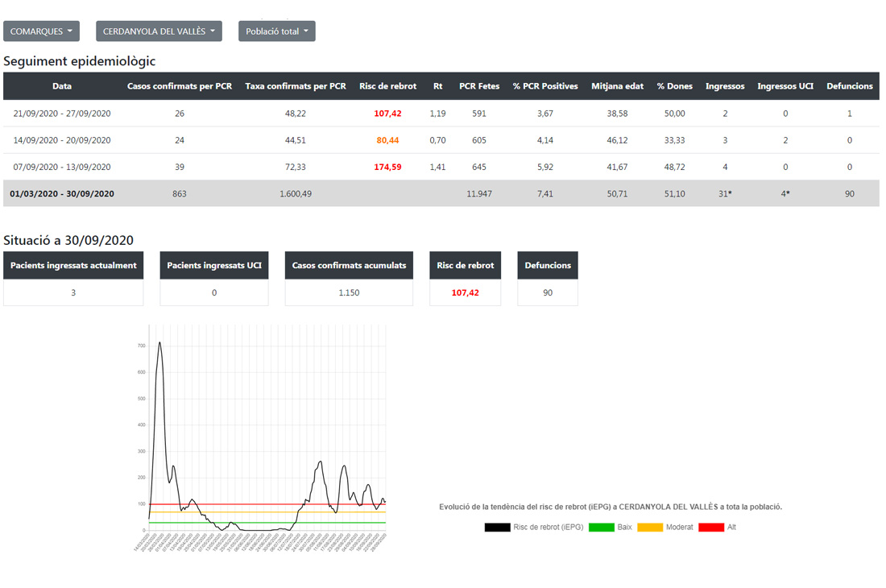
Task: Click the 4* total ICU admissions value
Action: tap(785, 194)
